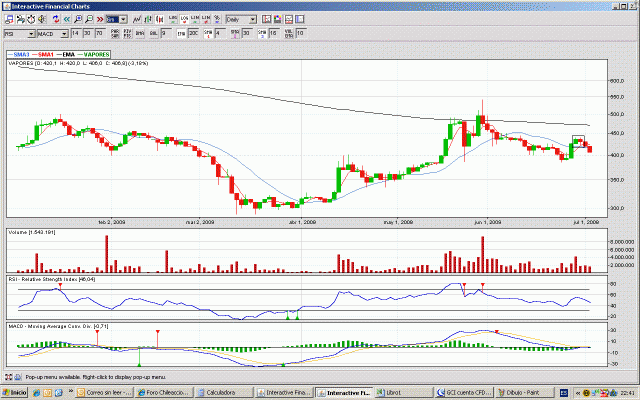Click the crosshair grid icon after Daily

click(267, 19)
